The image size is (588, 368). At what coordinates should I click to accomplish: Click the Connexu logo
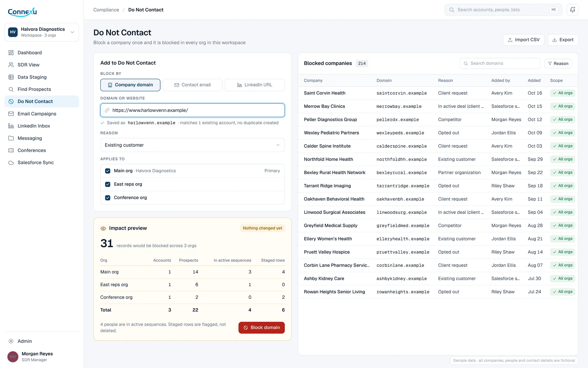point(22,12)
